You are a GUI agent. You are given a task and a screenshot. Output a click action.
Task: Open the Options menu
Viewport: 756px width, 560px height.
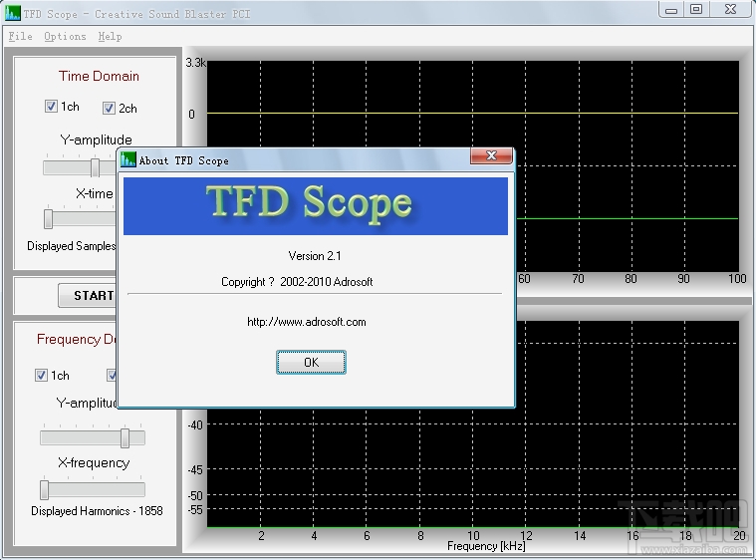[x=65, y=36]
